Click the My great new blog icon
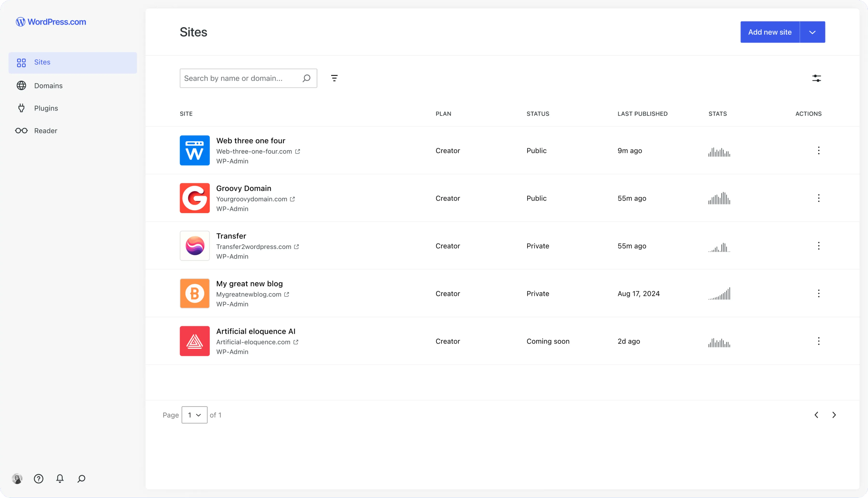The image size is (868, 498). pyautogui.click(x=195, y=293)
